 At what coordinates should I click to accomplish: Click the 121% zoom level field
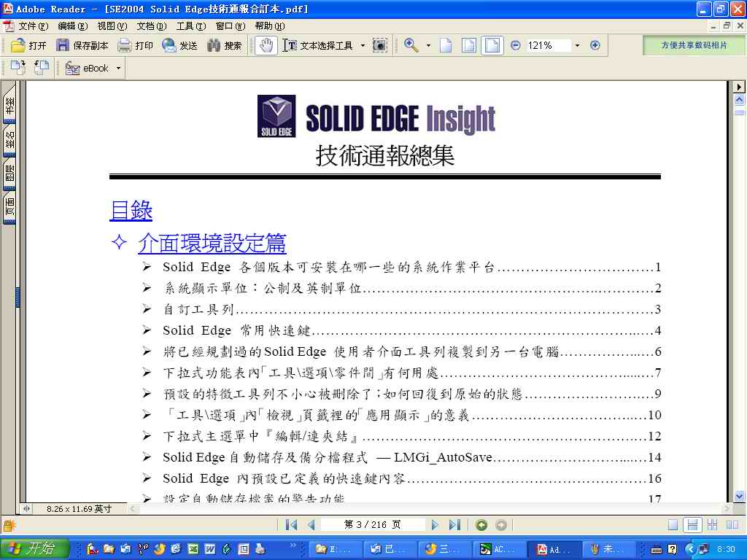click(x=548, y=45)
